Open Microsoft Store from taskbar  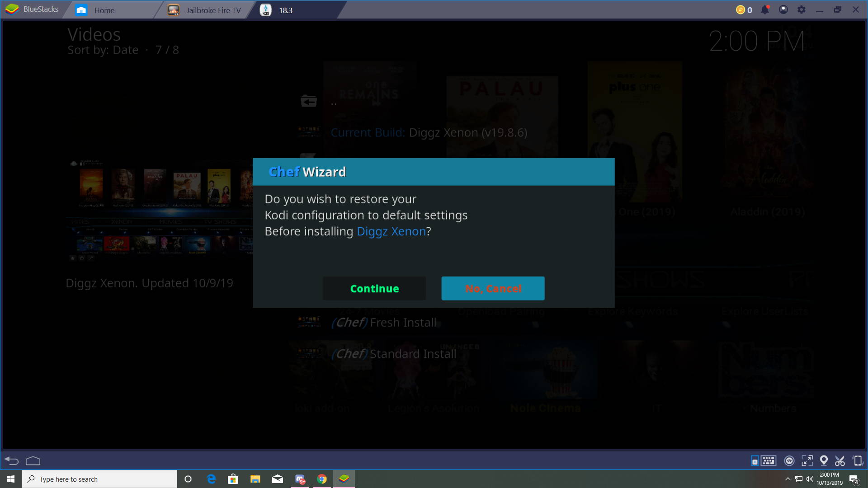pos(233,479)
